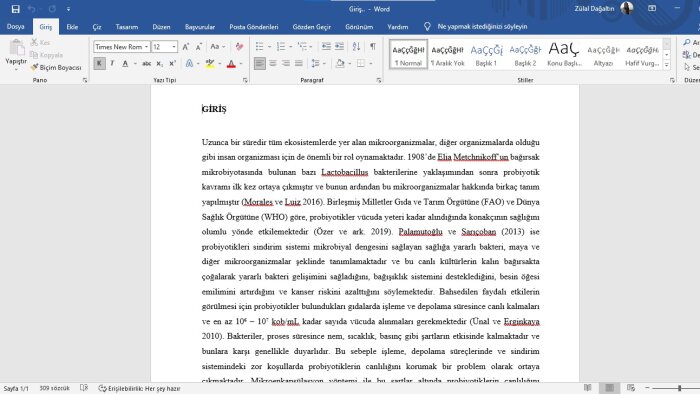Toggle bold (K) formatting
The image size is (700, 394).
99,63
